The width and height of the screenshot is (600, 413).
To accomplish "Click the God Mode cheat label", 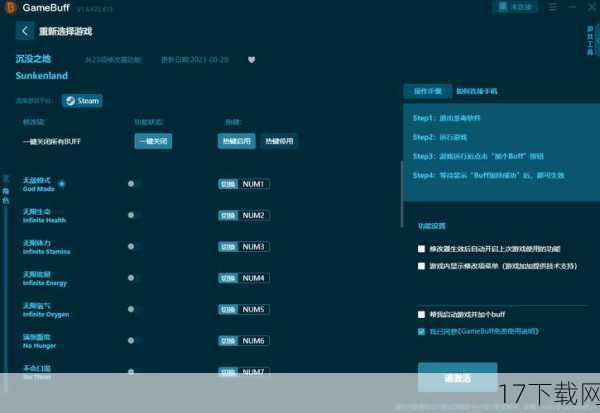I will [38, 184].
